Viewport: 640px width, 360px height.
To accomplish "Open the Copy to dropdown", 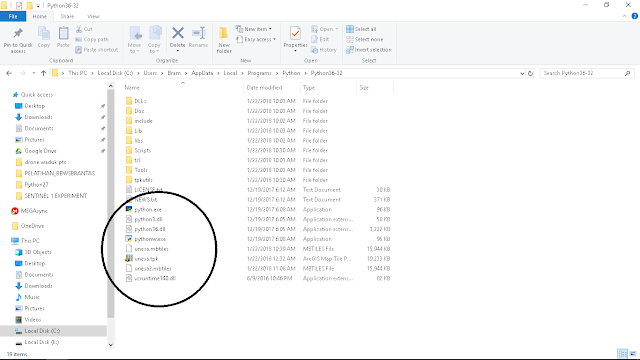I will click(154, 40).
